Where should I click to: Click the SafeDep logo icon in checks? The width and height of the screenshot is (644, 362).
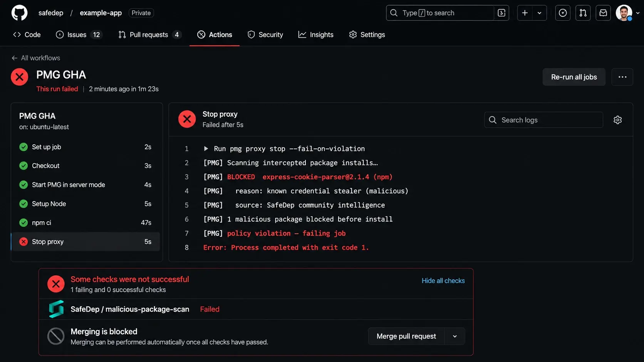click(x=56, y=309)
